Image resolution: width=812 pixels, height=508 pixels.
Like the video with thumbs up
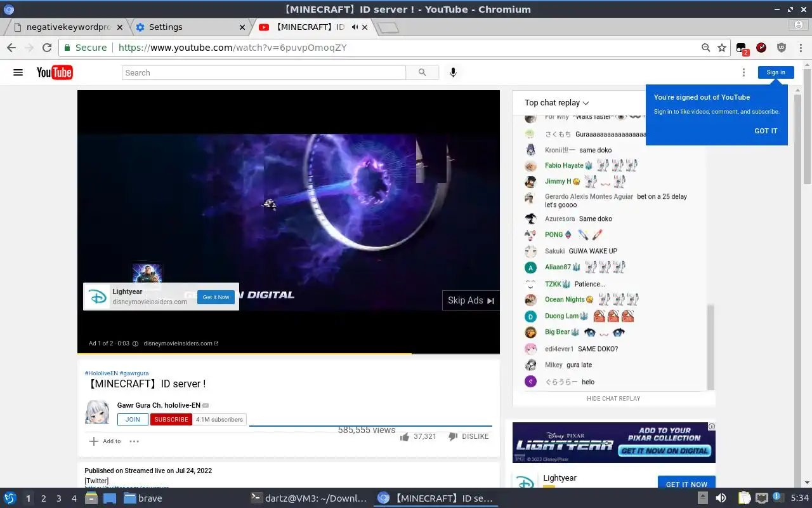[x=405, y=437]
